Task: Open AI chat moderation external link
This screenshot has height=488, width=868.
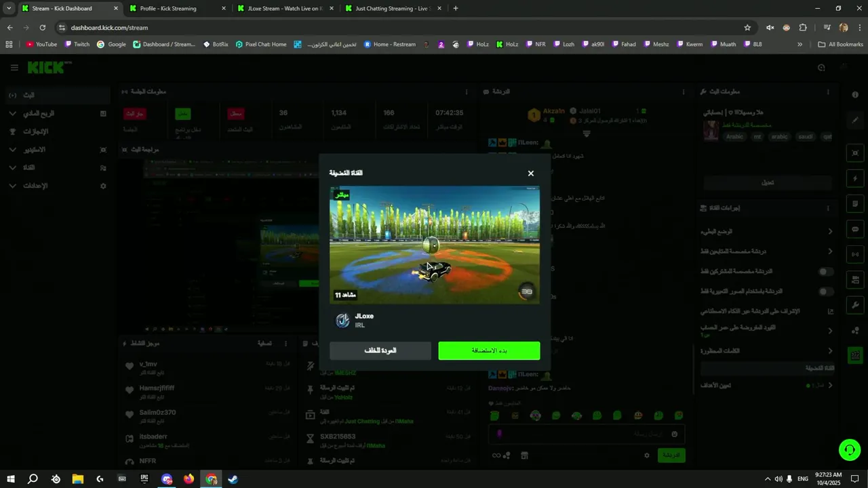Action: tap(831, 311)
